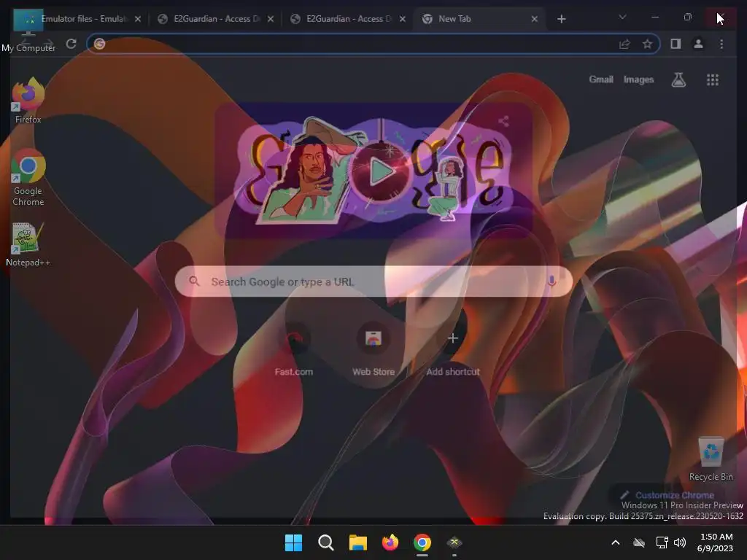747x560 pixels.
Task: Click the Chrome taskbar icon
Action: pyautogui.click(x=422, y=542)
